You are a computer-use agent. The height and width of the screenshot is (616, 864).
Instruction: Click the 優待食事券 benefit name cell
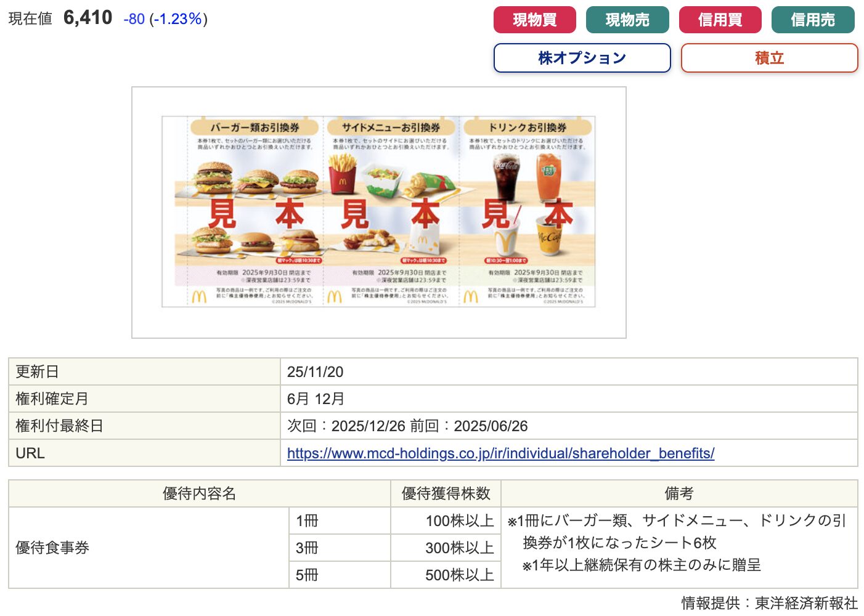coord(52,548)
